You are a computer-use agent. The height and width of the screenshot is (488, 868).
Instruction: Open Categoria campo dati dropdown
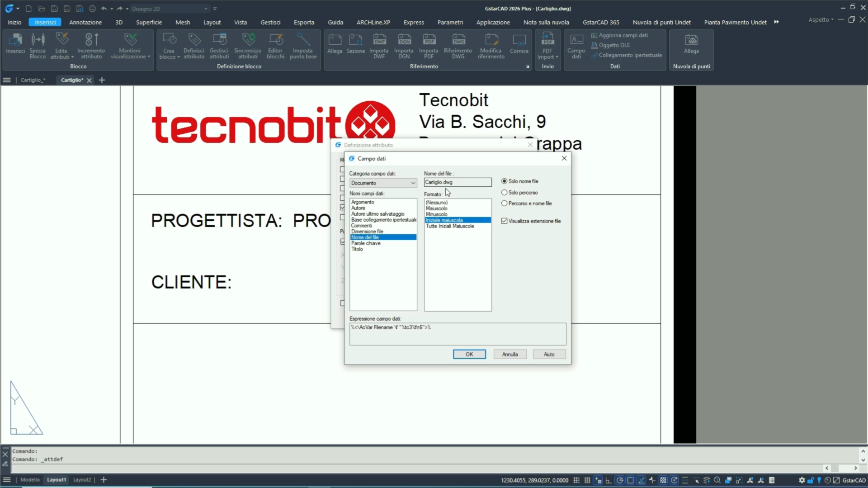pos(383,183)
